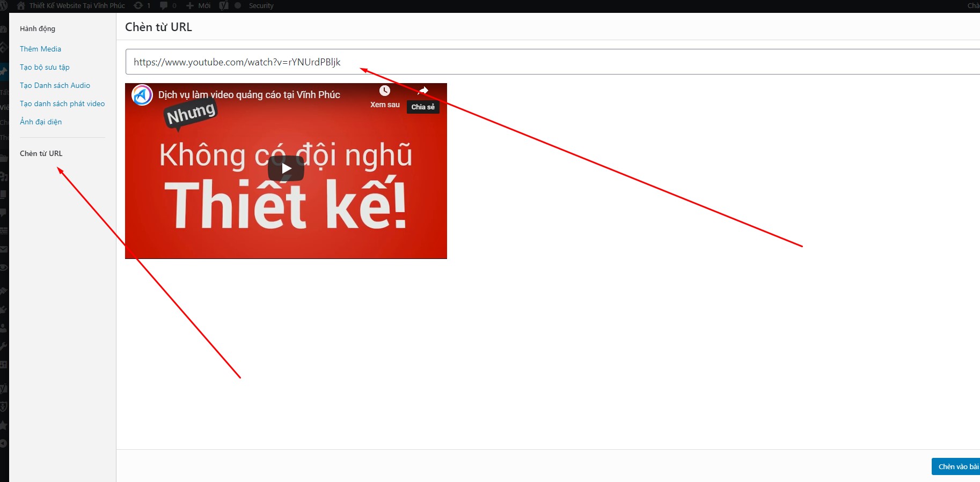
Task: Click the Mới plus icon in admin bar
Action: pyautogui.click(x=190, y=6)
